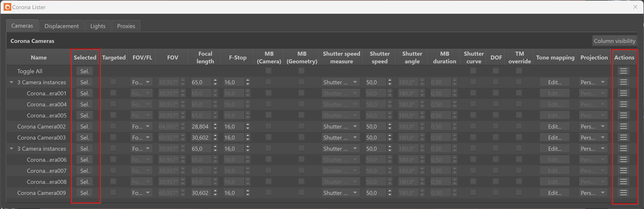This screenshot has width=644, height=209.
Task: Open Actions menu for Corona...era001
Action: point(623,93)
